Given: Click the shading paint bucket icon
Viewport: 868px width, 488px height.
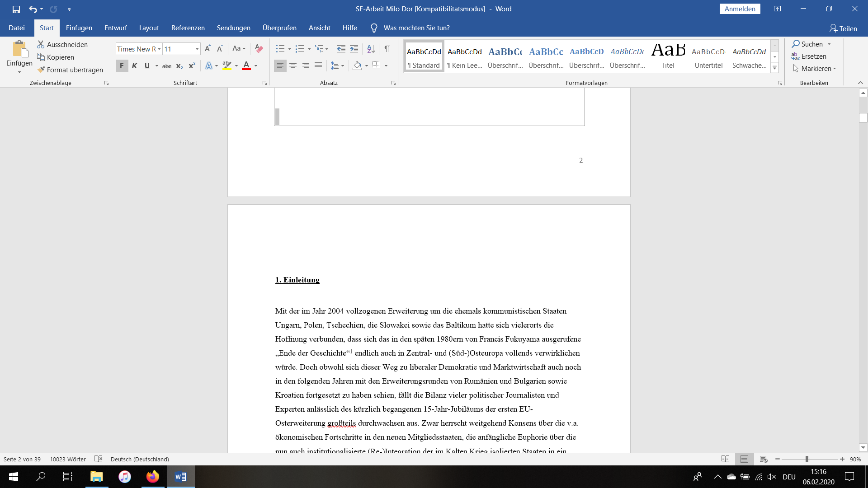Looking at the screenshot, I should 357,66.
